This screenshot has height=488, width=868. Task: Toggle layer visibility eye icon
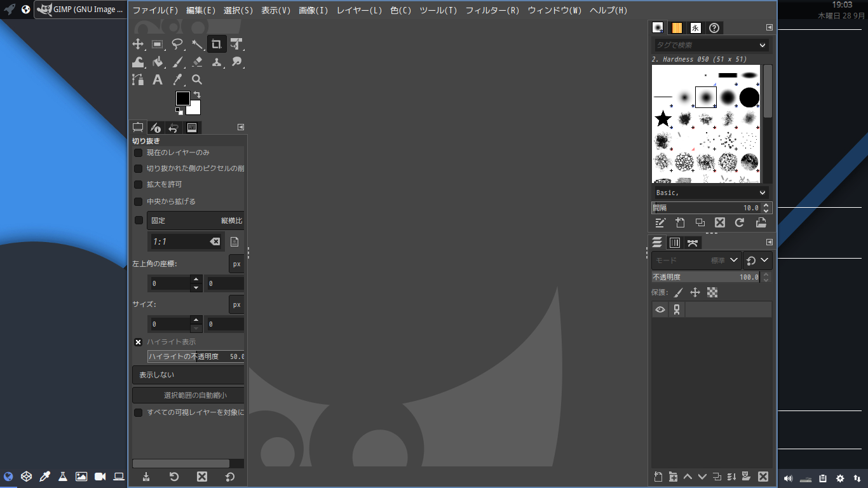[x=660, y=309]
